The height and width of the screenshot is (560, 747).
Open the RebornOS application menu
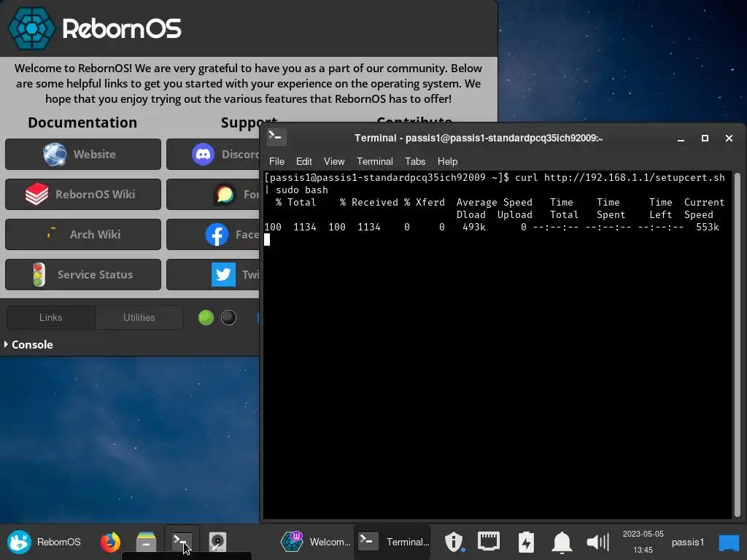click(44, 542)
